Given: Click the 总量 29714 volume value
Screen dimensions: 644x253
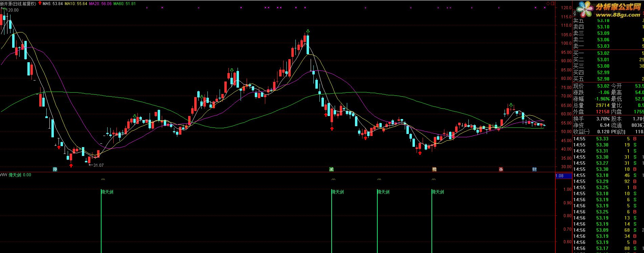Looking at the screenshot, I should 603,106.
